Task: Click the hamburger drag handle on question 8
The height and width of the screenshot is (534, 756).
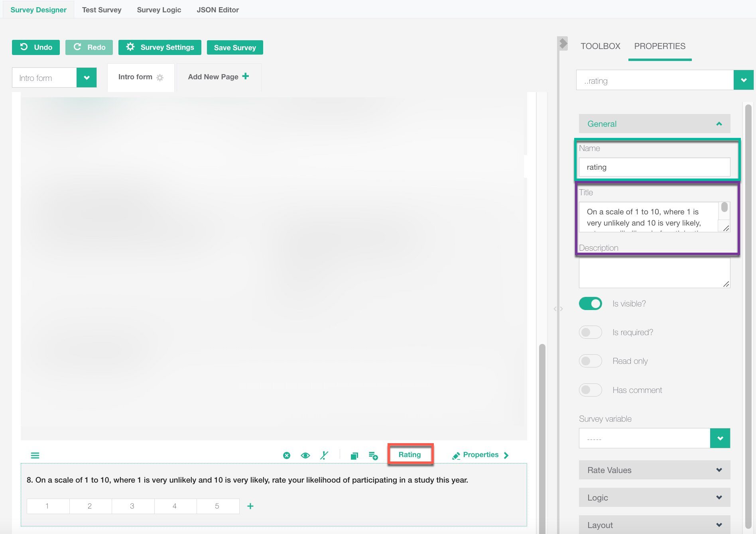Action: [35, 455]
